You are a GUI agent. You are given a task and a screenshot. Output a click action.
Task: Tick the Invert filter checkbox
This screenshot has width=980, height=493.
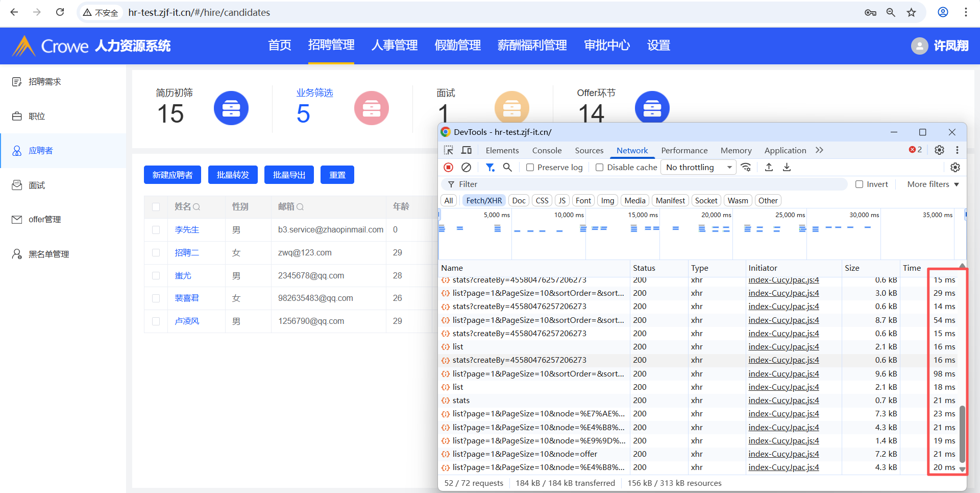(x=860, y=184)
